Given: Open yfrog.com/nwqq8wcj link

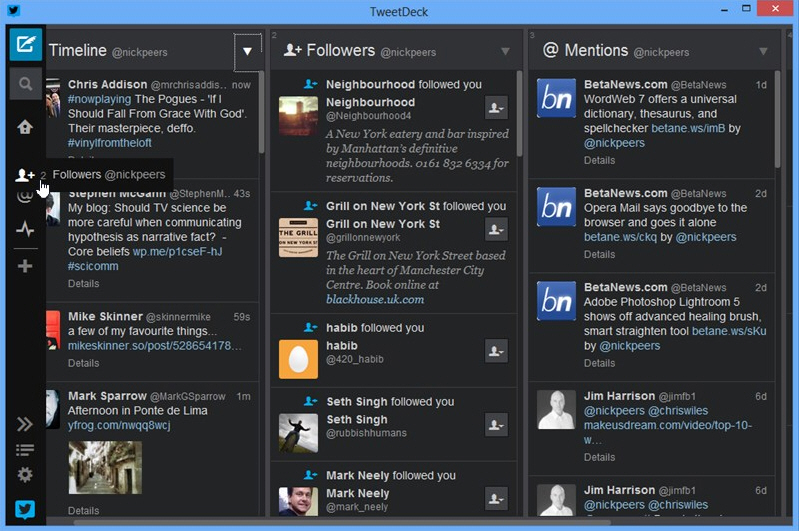Looking at the screenshot, I should pyautogui.click(x=119, y=425).
